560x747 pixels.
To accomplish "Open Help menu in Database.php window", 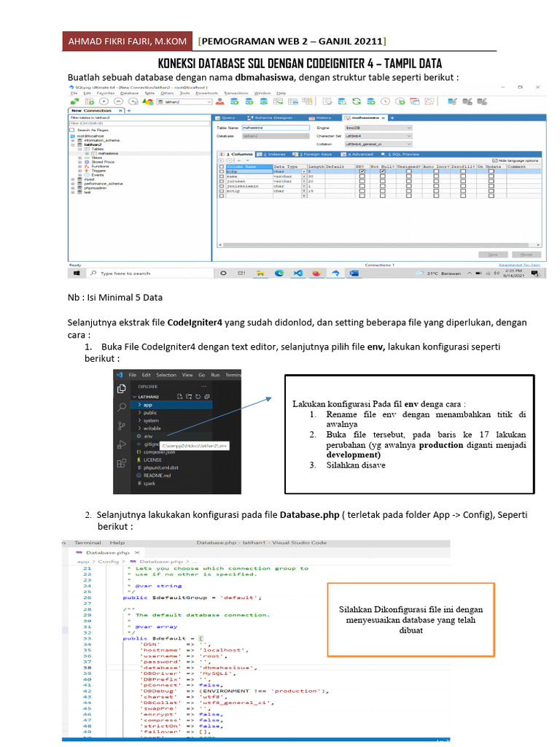I will (x=117, y=543).
